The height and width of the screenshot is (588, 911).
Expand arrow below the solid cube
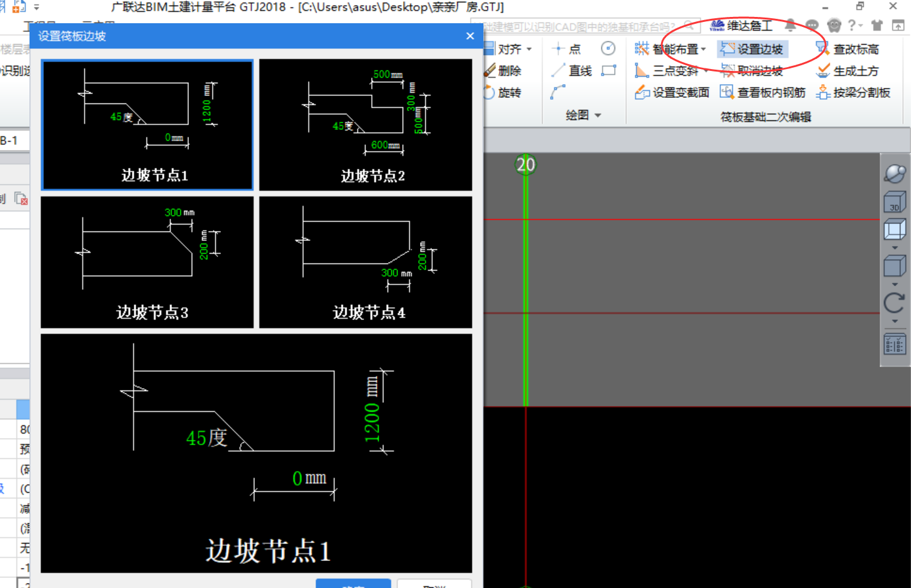[x=895, y=284]
